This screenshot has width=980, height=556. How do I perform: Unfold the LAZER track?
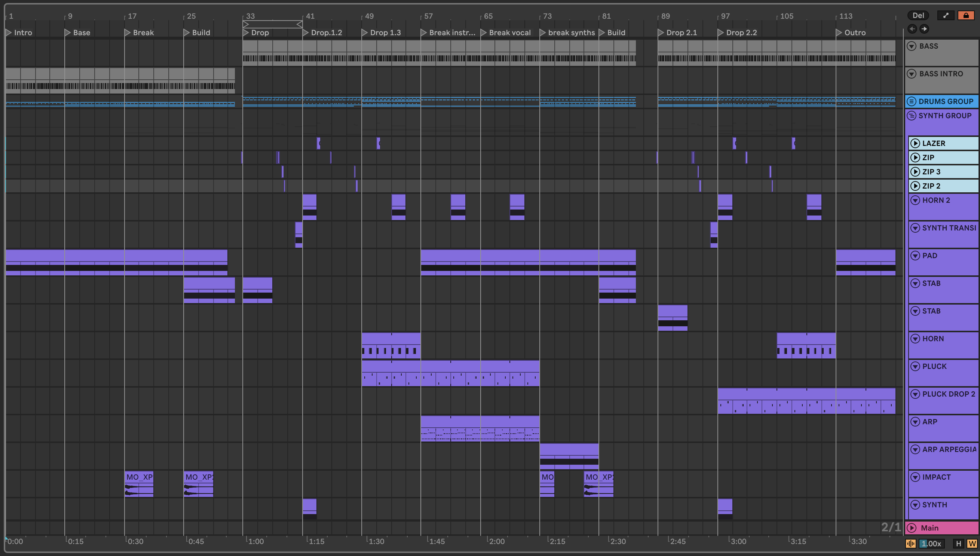pos(915,143)
